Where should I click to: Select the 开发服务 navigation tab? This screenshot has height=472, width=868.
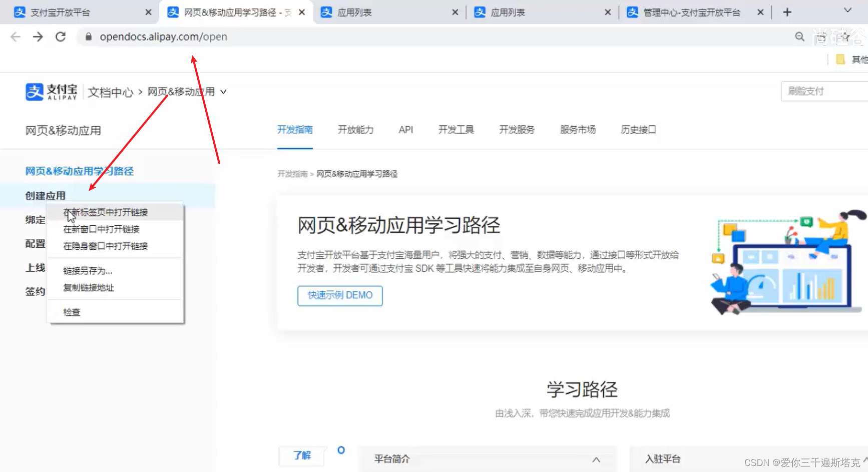point(517,130)
